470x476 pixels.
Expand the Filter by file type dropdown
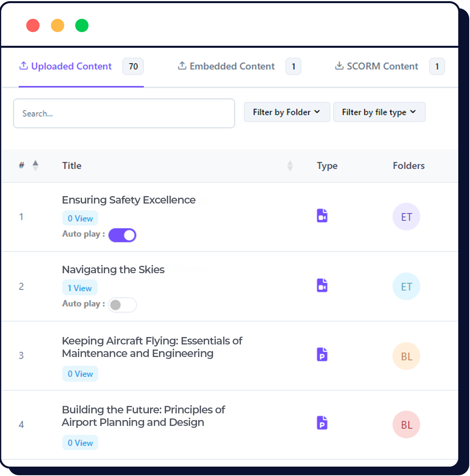point(379,112)
